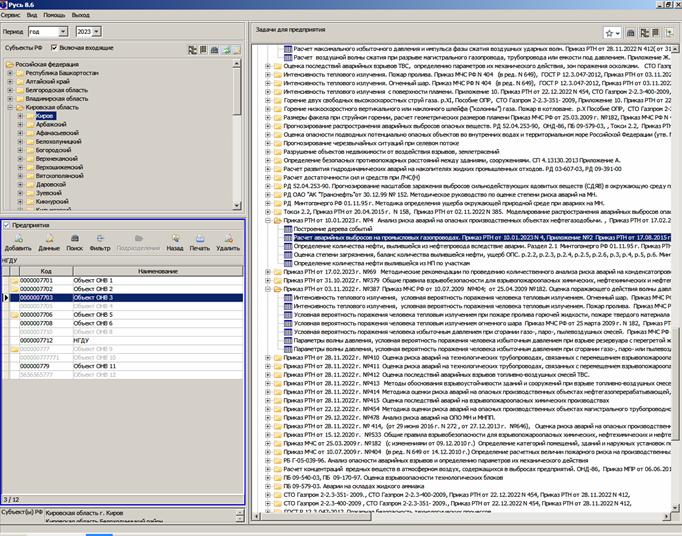Screen dimensions: 682x536
Task: Click the Назад (Back) toolbar icon
Action: (174, 242)
